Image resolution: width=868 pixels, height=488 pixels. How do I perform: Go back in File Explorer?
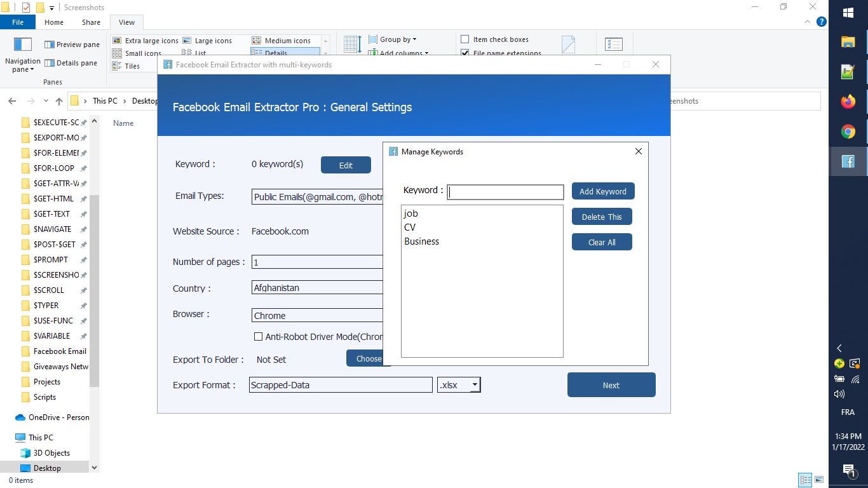point(12,101)
